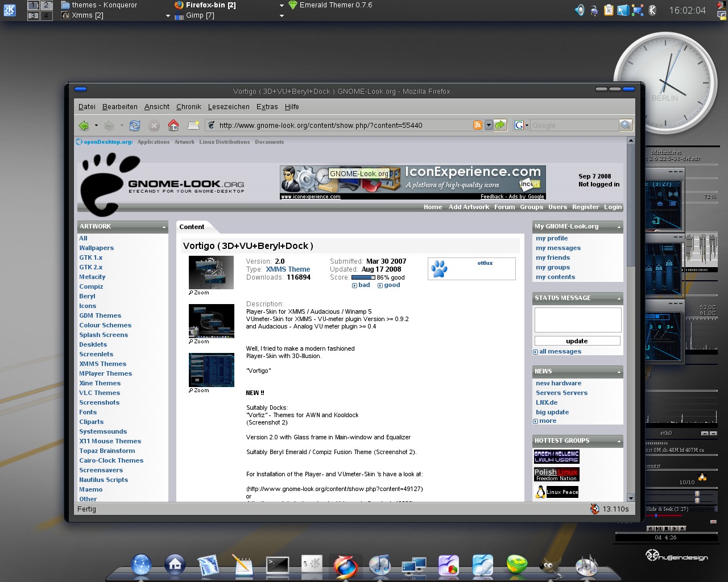Click the update status message button
This screenshot has height=582, width=728.
577,341
